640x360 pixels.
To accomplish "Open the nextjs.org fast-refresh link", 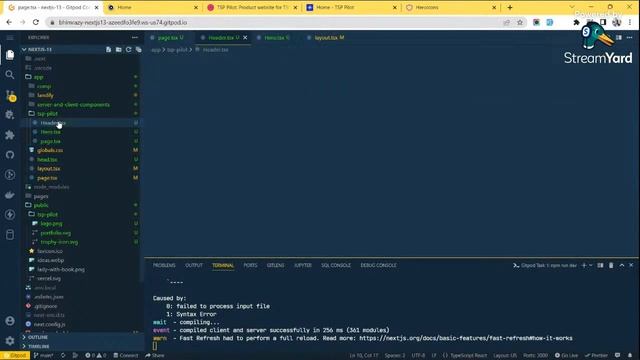I will [x=466, y=338].
